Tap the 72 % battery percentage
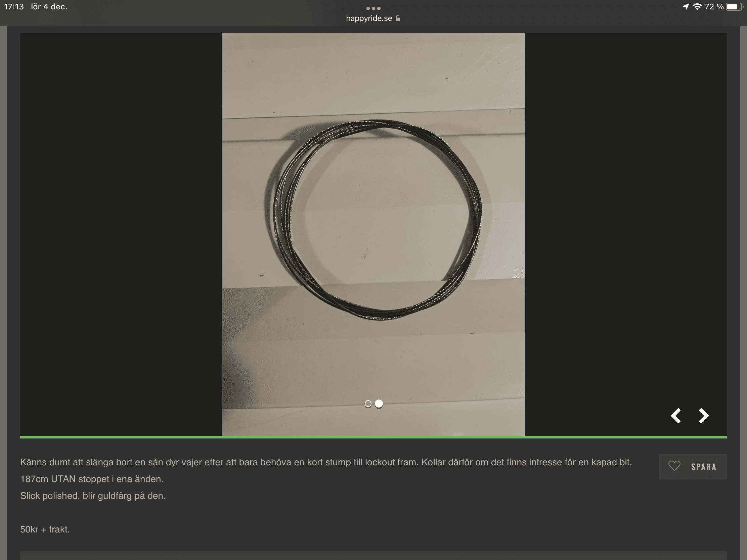747x560 pixels. point(714,7)
